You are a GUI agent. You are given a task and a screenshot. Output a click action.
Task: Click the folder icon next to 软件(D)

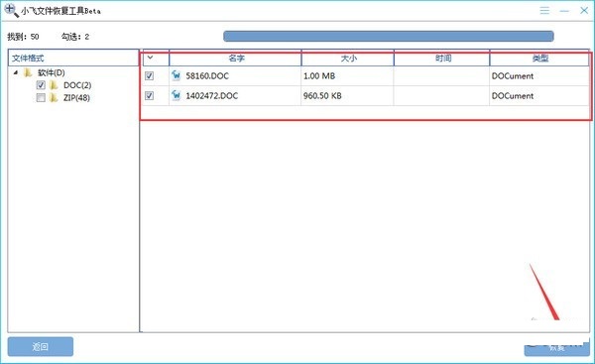pyautogui.click(x=28, y=72)
